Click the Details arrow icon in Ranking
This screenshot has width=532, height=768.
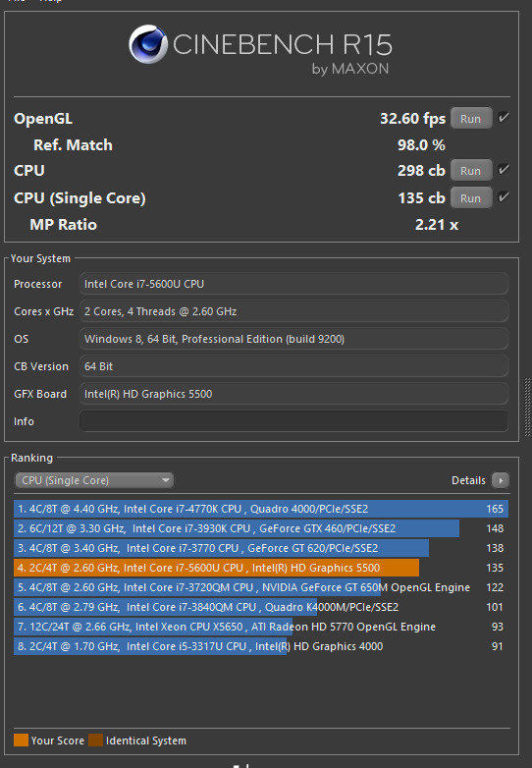click(x=501, y=480)
